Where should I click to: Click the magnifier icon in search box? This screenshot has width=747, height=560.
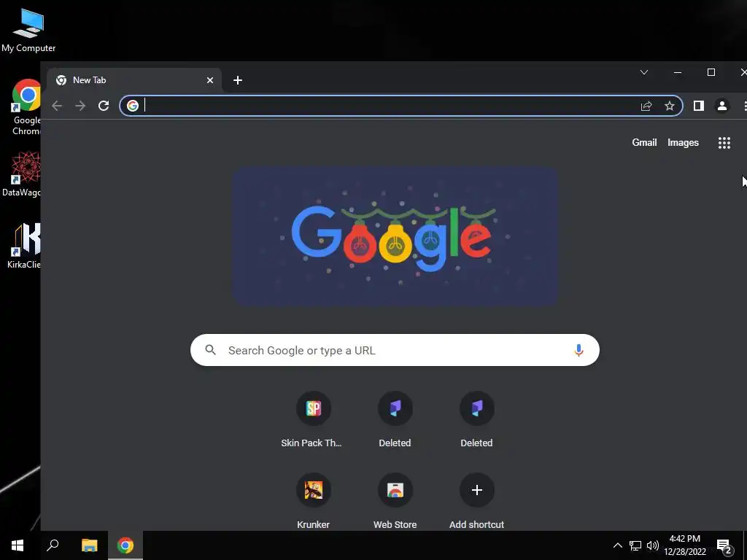pyautogui.click(x=211, y=350)
